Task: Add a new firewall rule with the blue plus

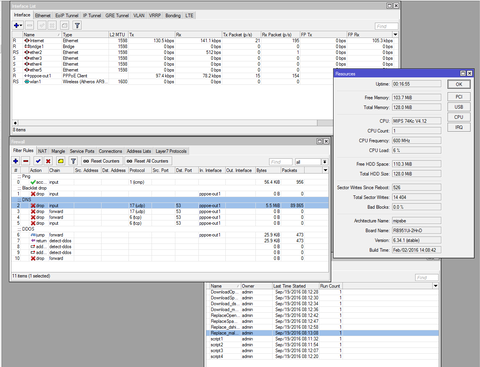Action: click(16, 161)
